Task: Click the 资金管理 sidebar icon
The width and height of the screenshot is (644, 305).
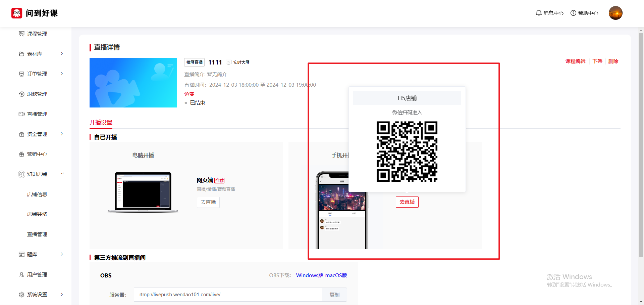Action: tap(21, 134)
